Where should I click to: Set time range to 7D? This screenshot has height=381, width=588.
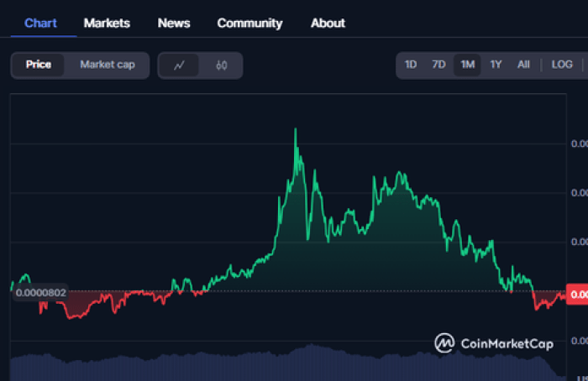(438, 65)
